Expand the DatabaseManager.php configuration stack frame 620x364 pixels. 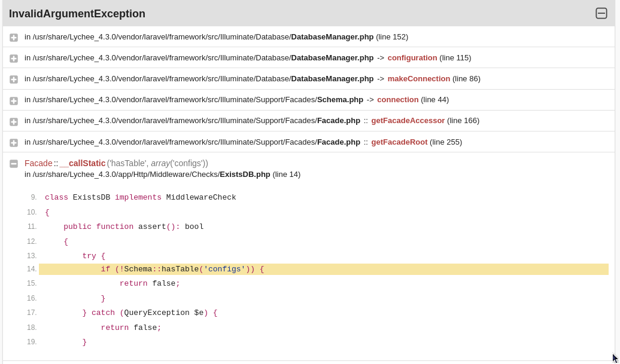pyautogui.click(x=13, y=58)
